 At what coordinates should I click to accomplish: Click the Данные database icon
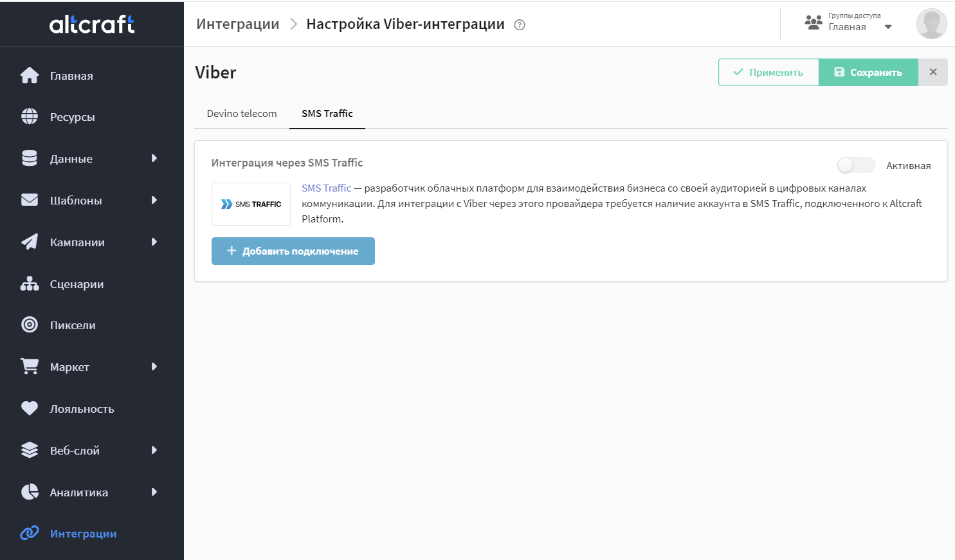[30, 158]
